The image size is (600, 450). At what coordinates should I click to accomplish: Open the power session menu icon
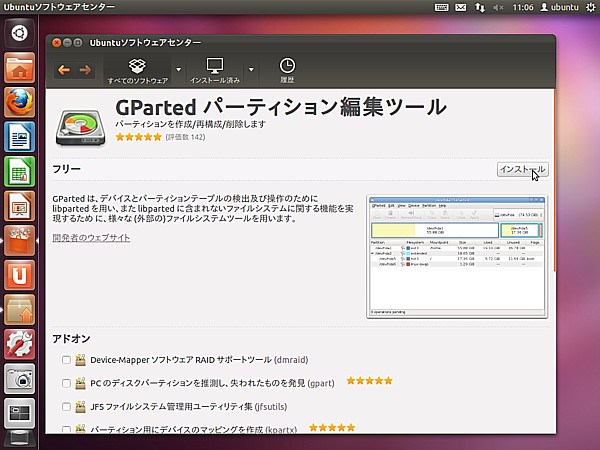[x=591, y=7]
